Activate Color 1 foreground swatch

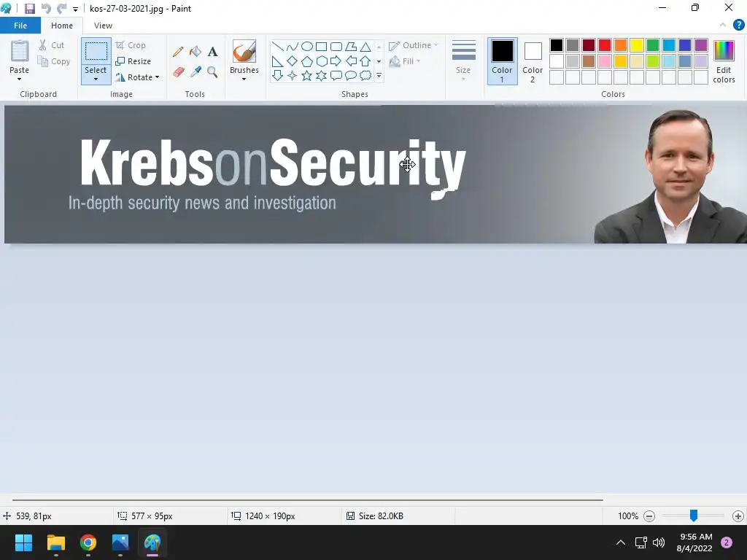pyautogui.click(x=502, y=61)
